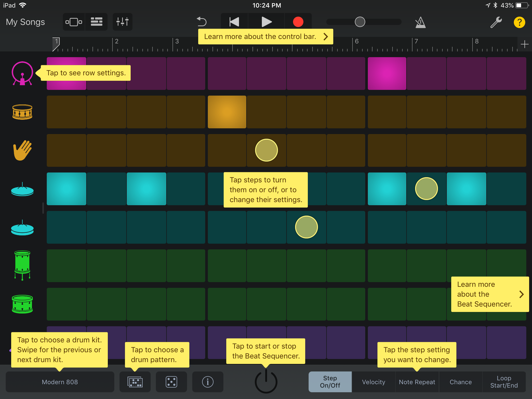The height and width of the screenshot is (399, 532).
Task: Turn off the lit kick step under bar 6
Action: (387, 74)
